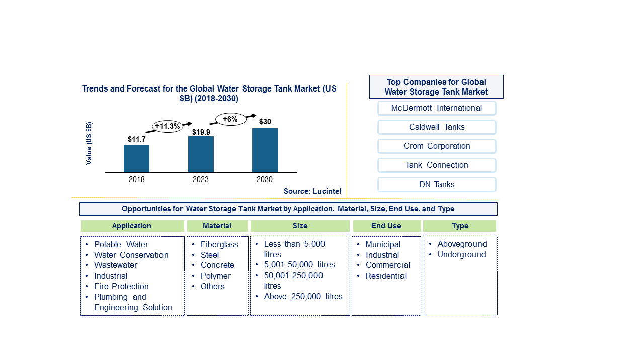The height and width of the screenshot is (362, 644).
Task: Select the Potable Water item
Action: click(x=121, y=244)
